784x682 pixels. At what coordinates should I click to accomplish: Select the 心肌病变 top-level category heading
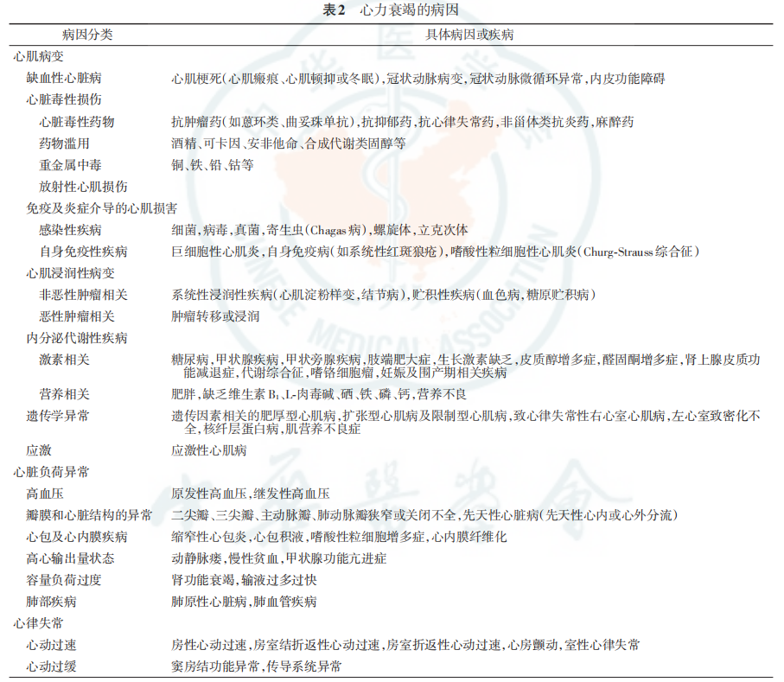(x=38, y=56)
